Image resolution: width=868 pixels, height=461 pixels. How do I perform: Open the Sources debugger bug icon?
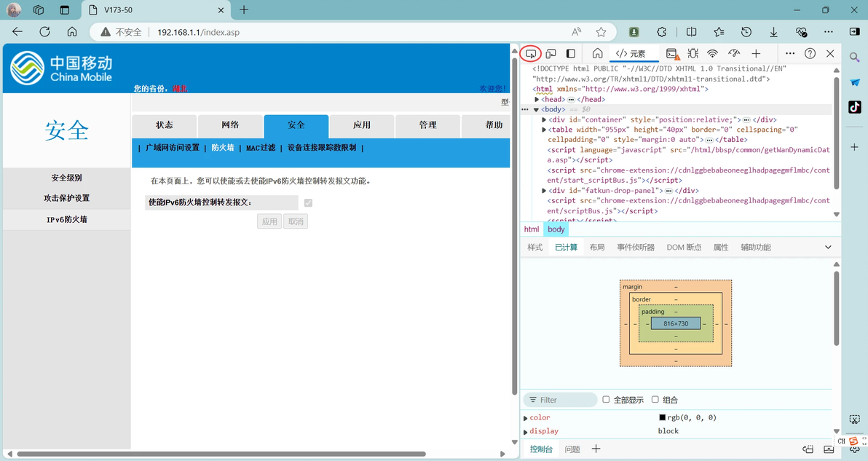coord(693,54)
